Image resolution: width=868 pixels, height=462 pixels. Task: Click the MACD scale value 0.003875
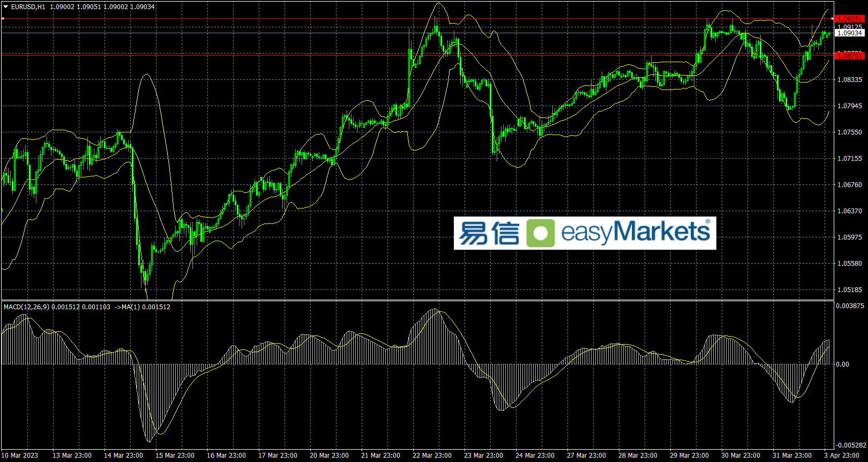coord(850,306)
